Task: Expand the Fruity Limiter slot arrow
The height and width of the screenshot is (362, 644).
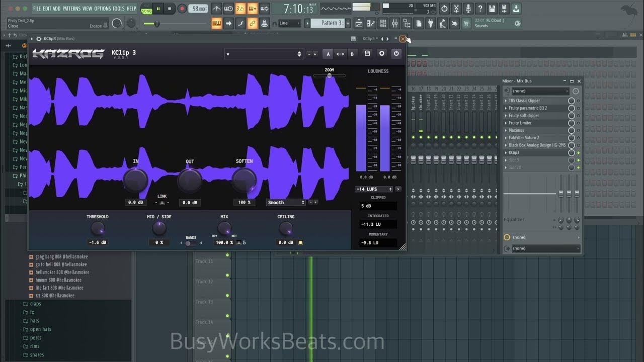Action: (506, 123)
